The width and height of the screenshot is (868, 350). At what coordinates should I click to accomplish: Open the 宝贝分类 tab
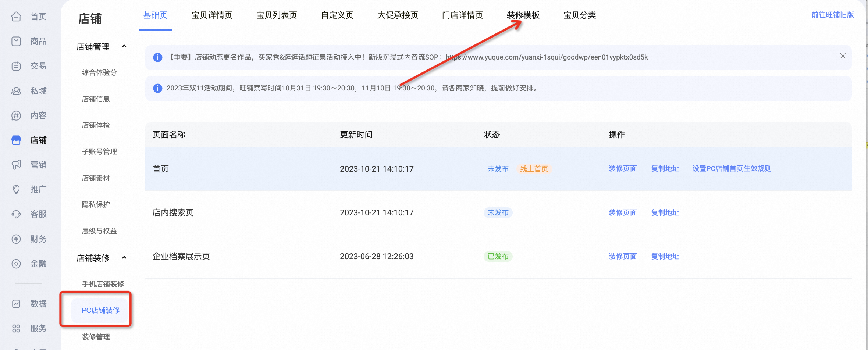click(x=580, y=15)
